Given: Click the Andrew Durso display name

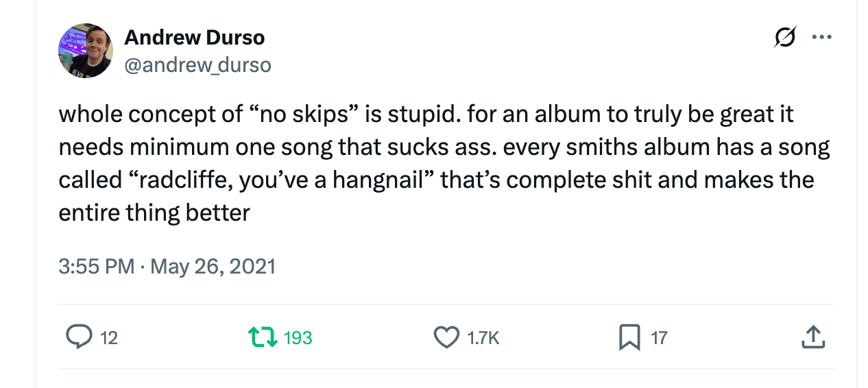Looking at the screenshot, I should tap(194, 38).
